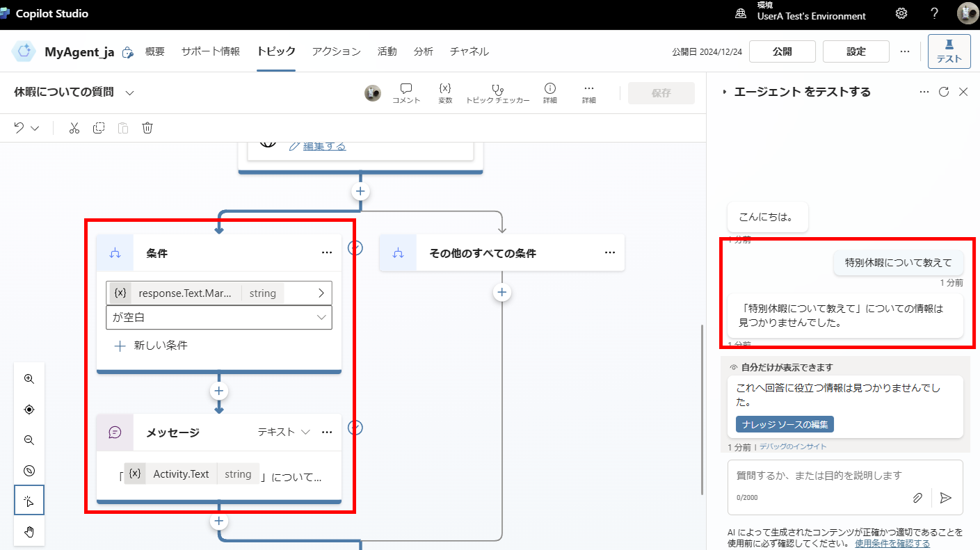Refresh the agent test conversation
Image resolution: width=980 pixels, height=550 pixels.
944,91
